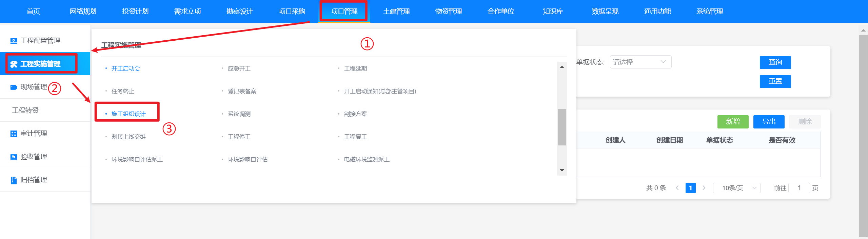Click the page's right-edge scrollbar thumb

(x=863, y=136)
